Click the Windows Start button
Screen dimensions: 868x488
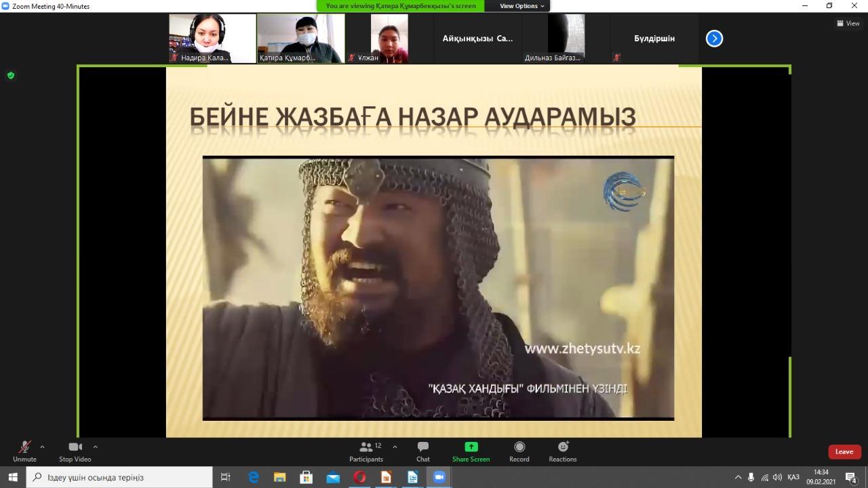(x=13, y=477)
